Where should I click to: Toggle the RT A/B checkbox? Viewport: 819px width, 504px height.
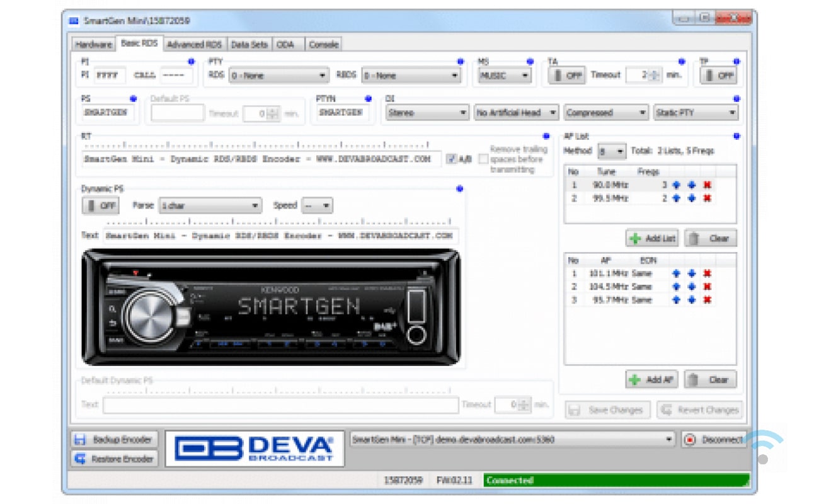(x=451, y=159)
